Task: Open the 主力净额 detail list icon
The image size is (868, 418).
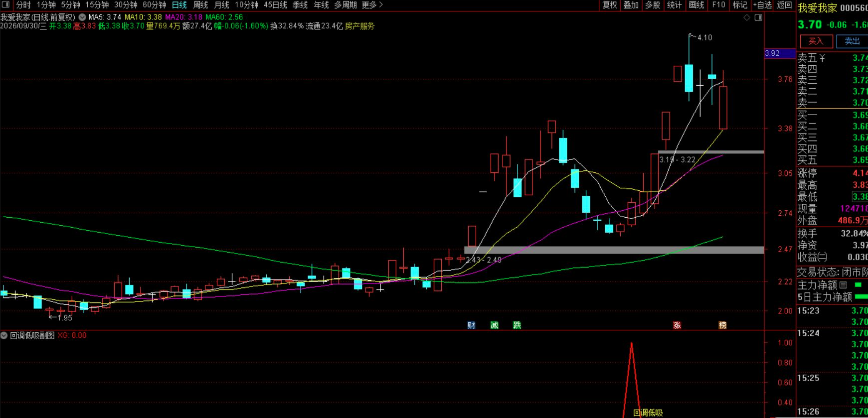Action: (843, 285)
